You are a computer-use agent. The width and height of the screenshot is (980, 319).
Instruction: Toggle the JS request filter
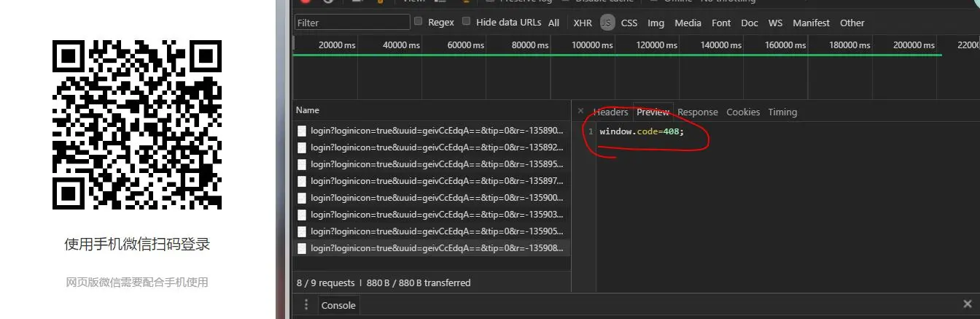click(x=607, y=23)
